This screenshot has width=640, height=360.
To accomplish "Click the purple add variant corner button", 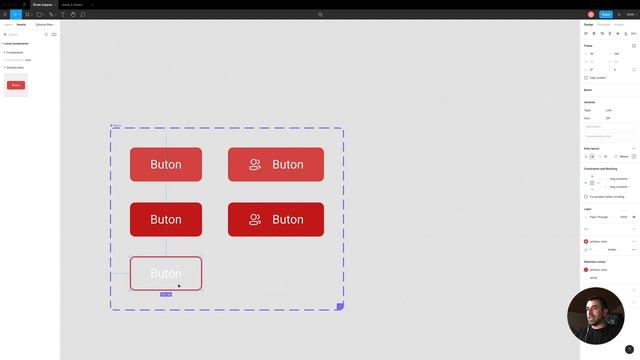I will click(x=340, y=307).
